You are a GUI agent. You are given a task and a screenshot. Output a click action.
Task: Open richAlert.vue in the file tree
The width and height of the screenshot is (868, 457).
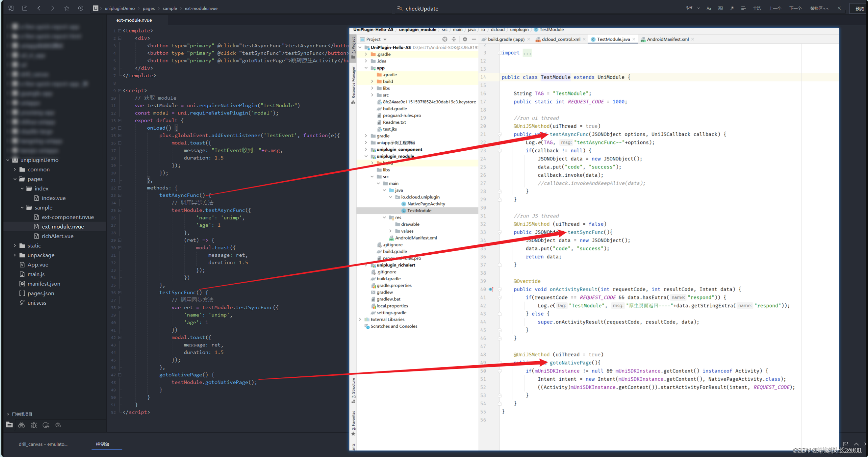(57, 236)
